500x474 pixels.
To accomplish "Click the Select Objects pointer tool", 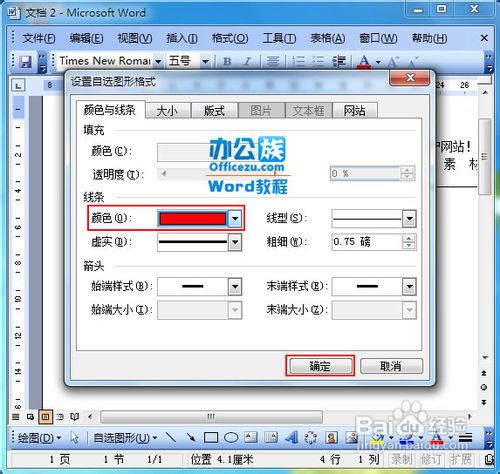I will (x=75, y=437).
